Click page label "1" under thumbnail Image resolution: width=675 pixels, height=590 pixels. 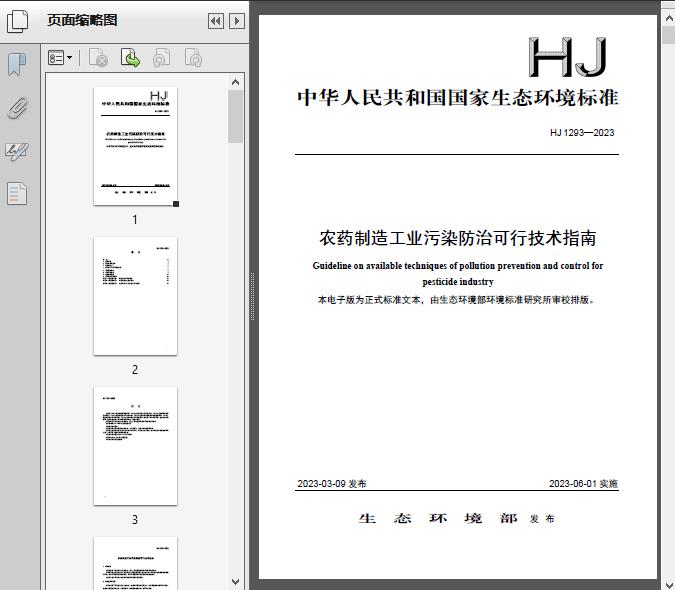pos(135,220)
